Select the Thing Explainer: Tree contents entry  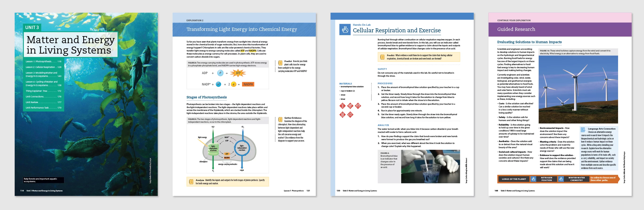click(x=43, y=91)
